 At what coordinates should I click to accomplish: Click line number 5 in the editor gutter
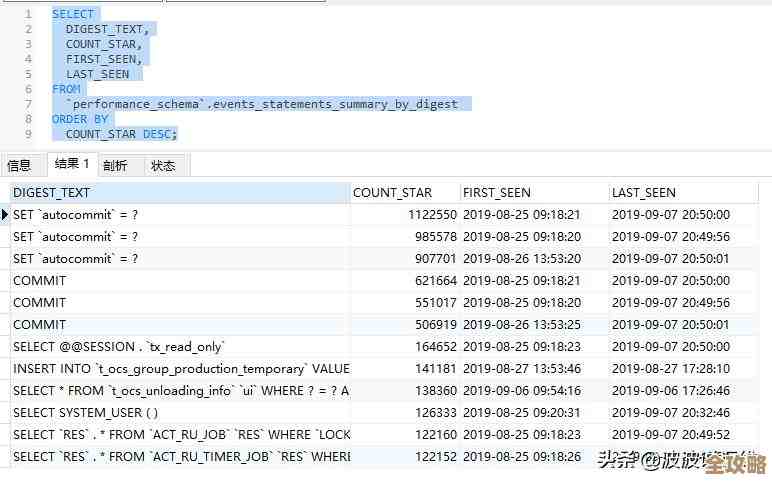tap(28, 74)
